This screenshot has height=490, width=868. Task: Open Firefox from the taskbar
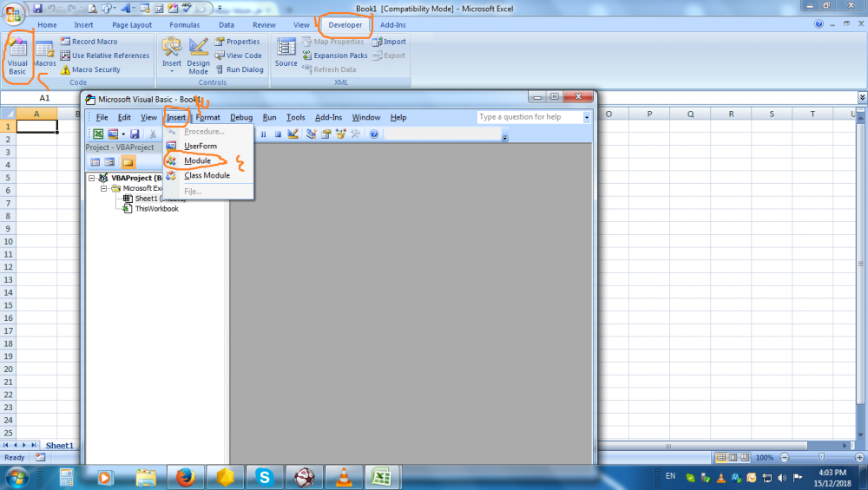186,477
